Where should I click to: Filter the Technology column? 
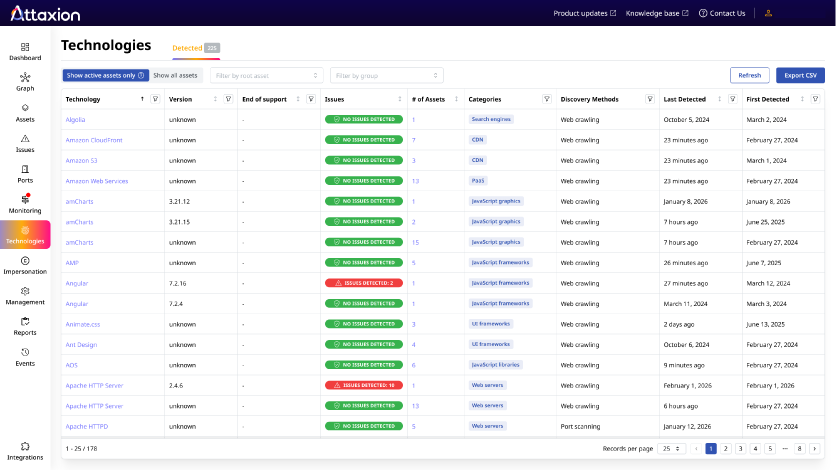coord(155,99)
